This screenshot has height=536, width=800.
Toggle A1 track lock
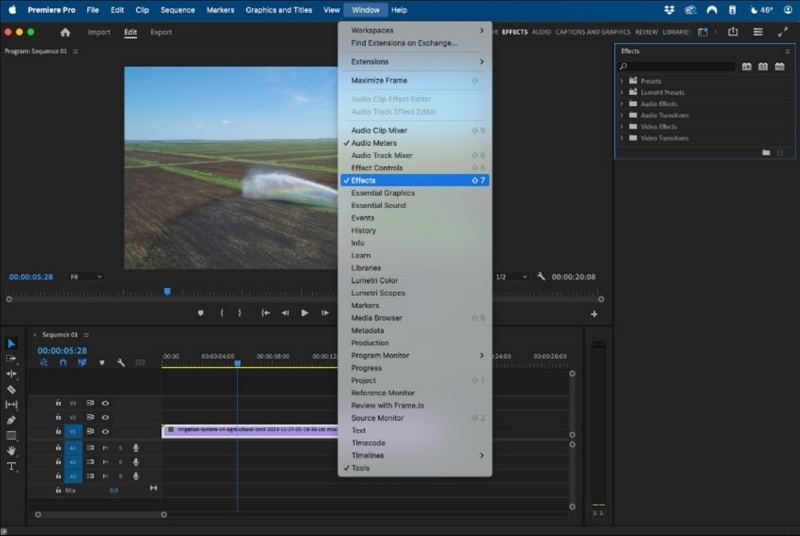point(58,447)
